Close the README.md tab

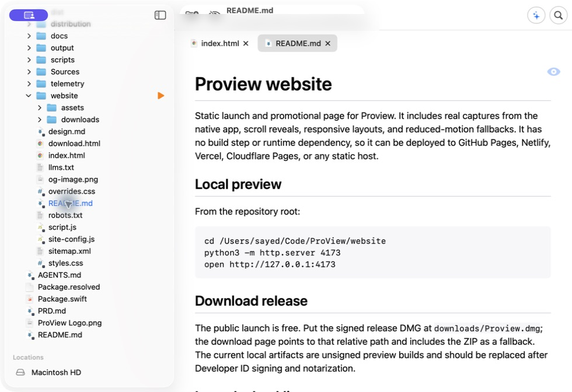coord(328,43)
